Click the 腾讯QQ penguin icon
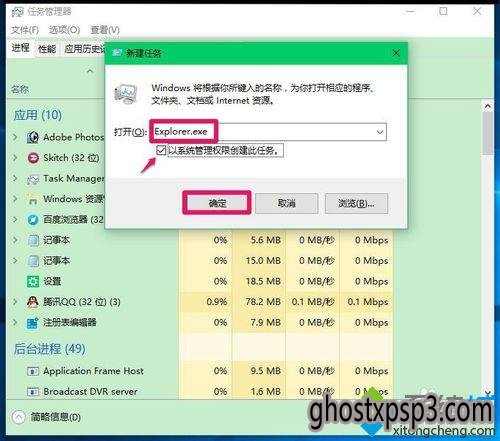This screenshot has height=441, width=500. click(33, 302)
